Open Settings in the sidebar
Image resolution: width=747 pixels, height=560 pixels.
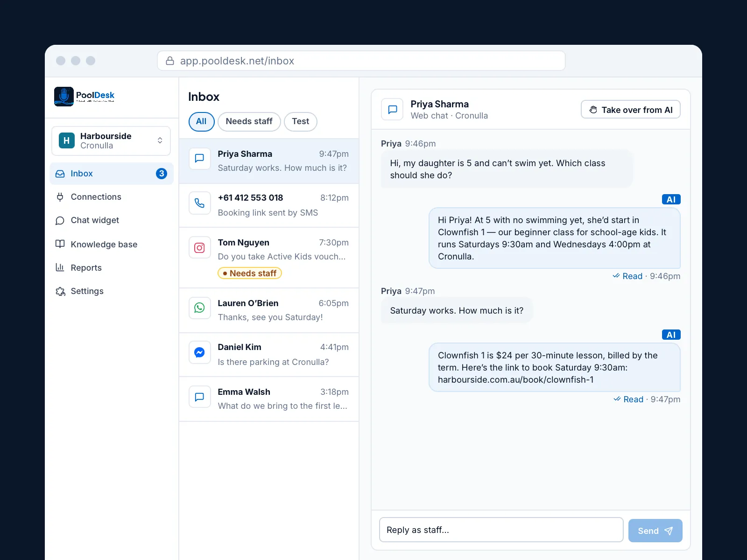111,291
